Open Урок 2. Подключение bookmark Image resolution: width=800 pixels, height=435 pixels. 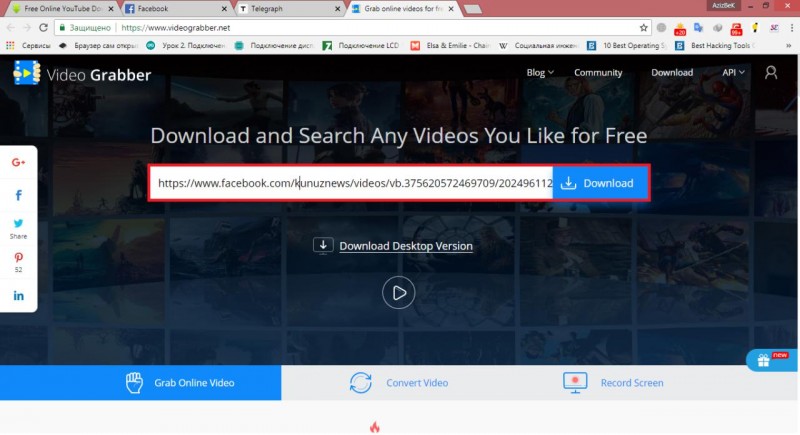pos(186,45)
